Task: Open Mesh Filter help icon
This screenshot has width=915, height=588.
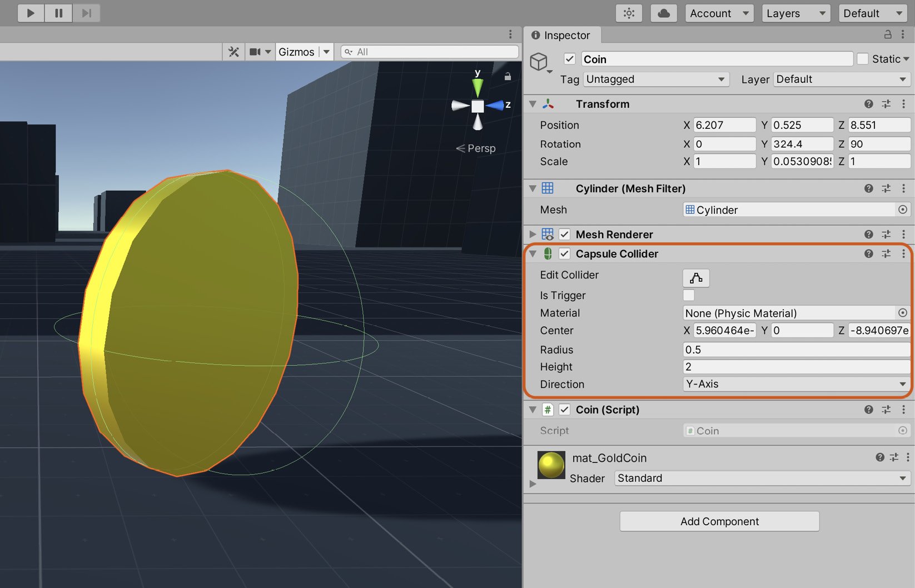Action: (869, 188)
